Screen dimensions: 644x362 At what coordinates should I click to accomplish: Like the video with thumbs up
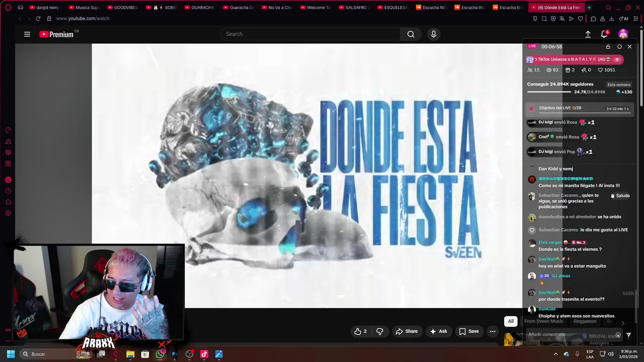[x=360, y=331]
